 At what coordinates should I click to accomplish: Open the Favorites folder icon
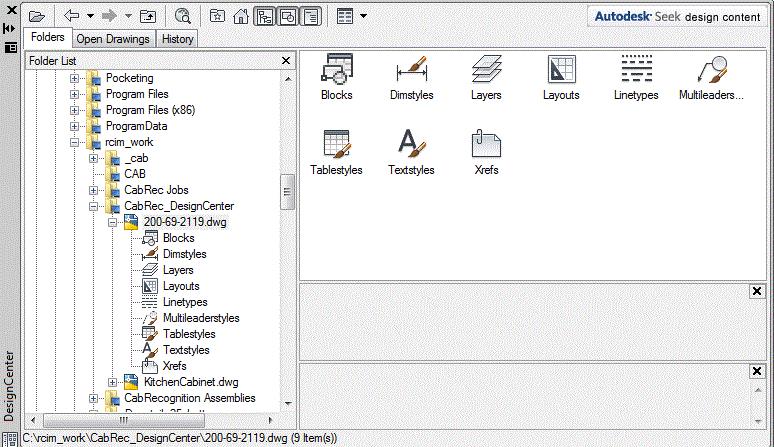coord(217,16)
